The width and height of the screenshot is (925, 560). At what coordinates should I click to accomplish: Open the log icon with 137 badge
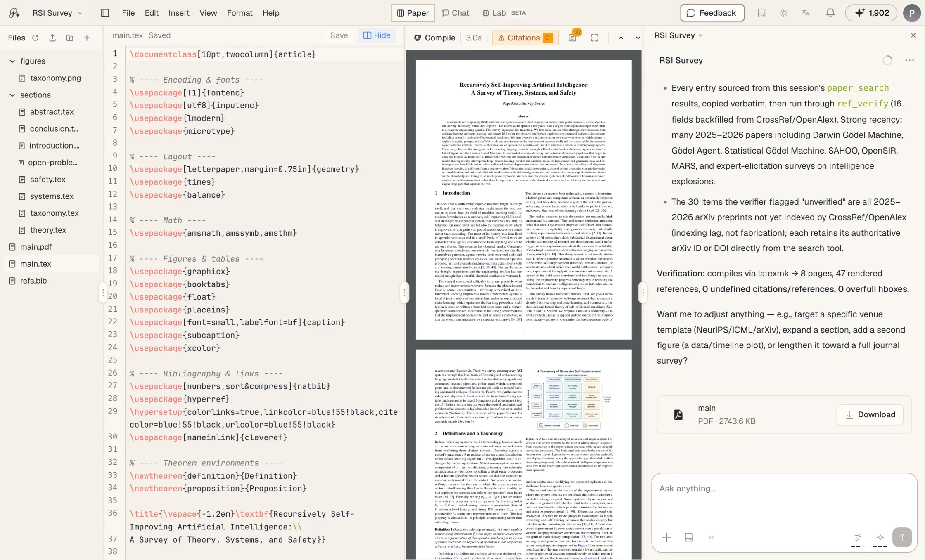pos(572,38)
